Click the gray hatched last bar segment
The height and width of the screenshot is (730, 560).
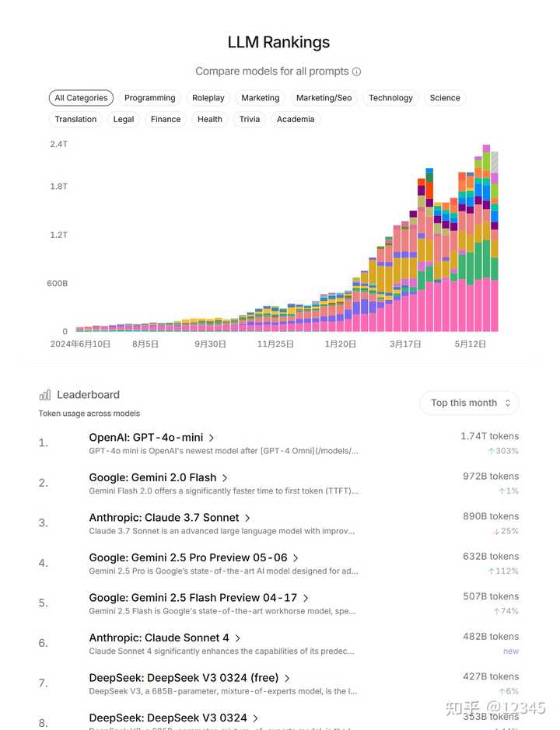click(x=494, y=162)
